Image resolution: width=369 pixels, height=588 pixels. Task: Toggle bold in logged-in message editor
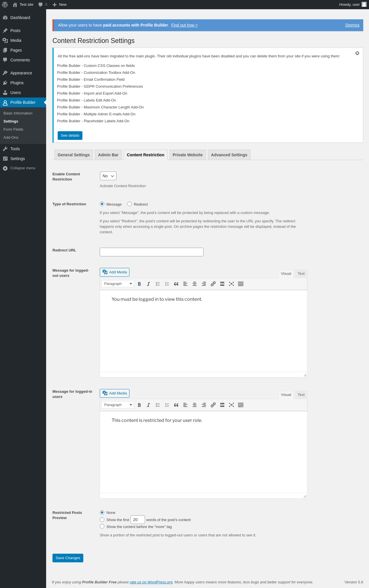pyautogui.click(x=139, y=405)
